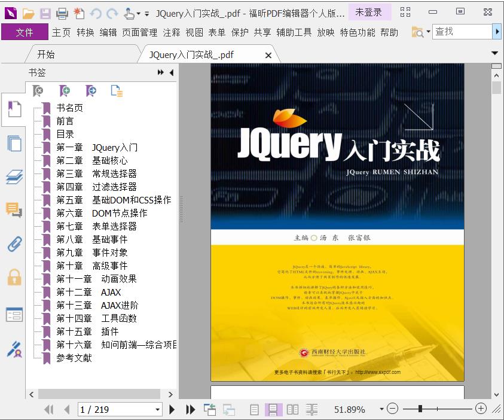This screenshot has width=504, height=420.
Task: Open the comments panel sidebar icon
Action: (14, 209)
